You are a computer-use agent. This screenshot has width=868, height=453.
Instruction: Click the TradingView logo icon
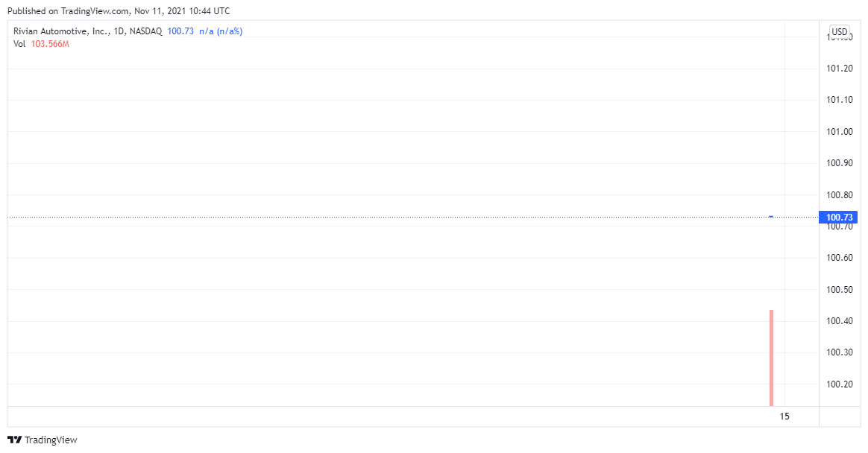click(x=15, y=440)
